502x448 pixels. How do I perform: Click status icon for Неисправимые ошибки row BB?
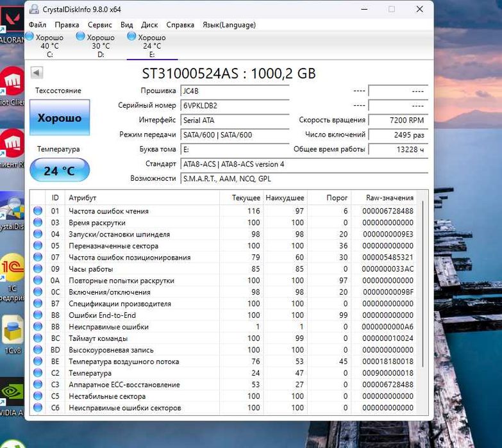click(x=38, y=326)
